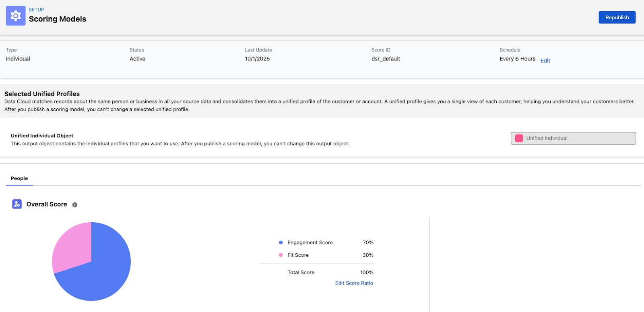The image size is (644, 312).
Task: Click the Overall Score people icon
Action: 17,204
